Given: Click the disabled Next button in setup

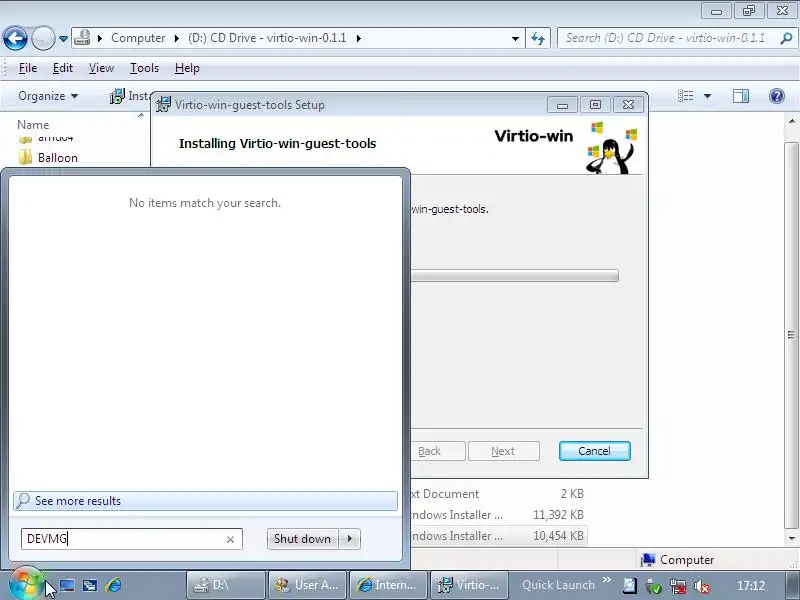Looking at the screenshot, I should coord(504,451).
